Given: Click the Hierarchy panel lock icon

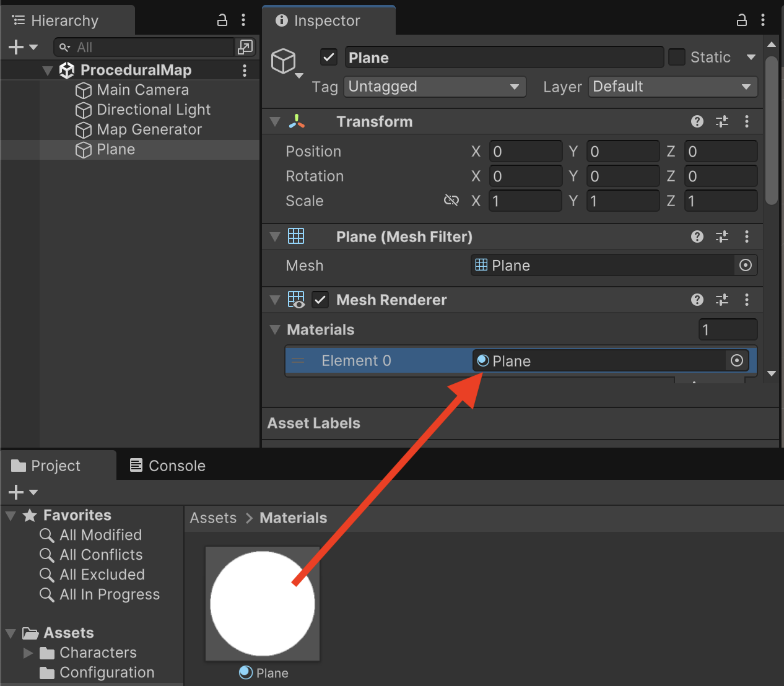Looking at the screenshot, I should click(x=222, y=20).
